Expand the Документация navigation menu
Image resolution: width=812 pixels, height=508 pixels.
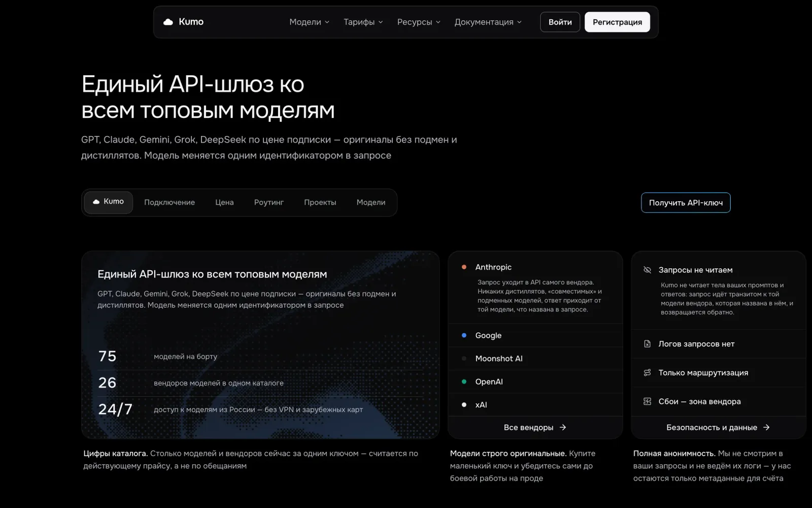click(x=488, y=22)
